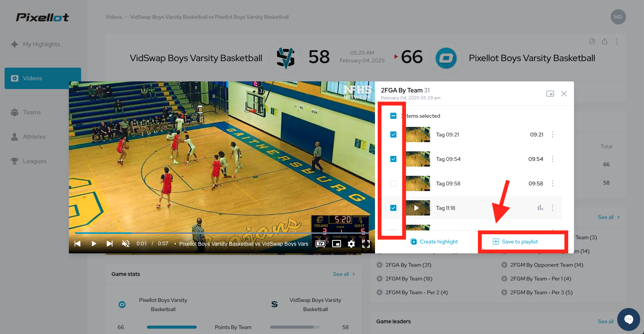The height and width of the screenshot is (334, 644).
Task: Uncheck the Tag 09:54 checkbox
Action: (393, 159)
